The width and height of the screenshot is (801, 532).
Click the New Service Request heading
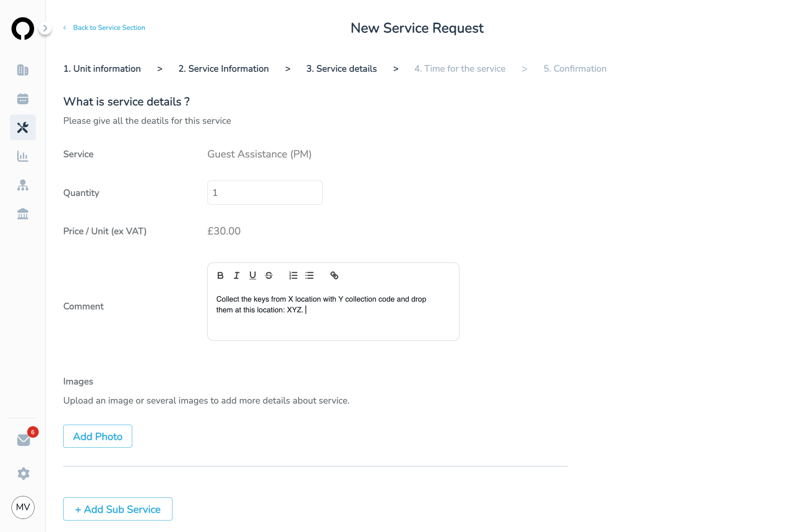click(417, 28)
